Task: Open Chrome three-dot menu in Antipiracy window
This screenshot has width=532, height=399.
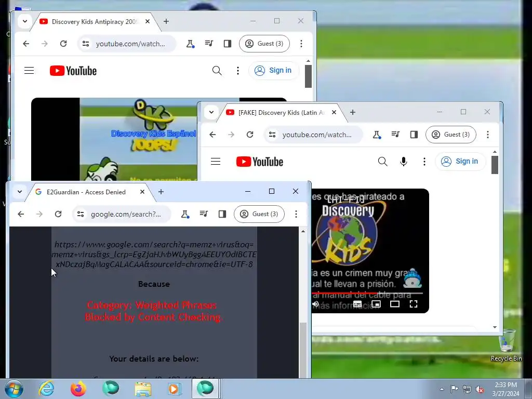Action: (301, 44)
